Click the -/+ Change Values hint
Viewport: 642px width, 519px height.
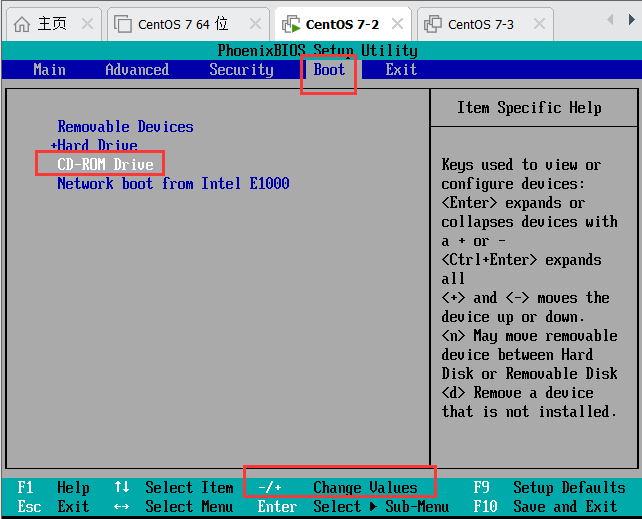click(338, 487)
